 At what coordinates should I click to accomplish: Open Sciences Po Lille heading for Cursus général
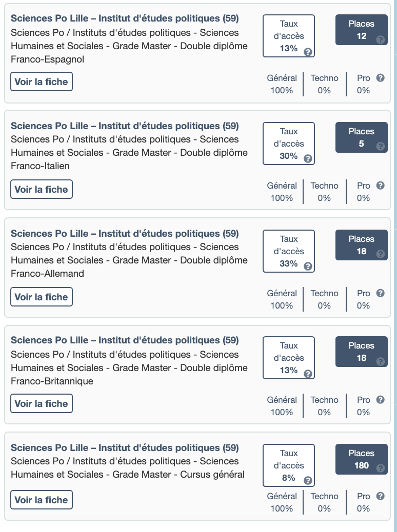(x=125, y=448)
